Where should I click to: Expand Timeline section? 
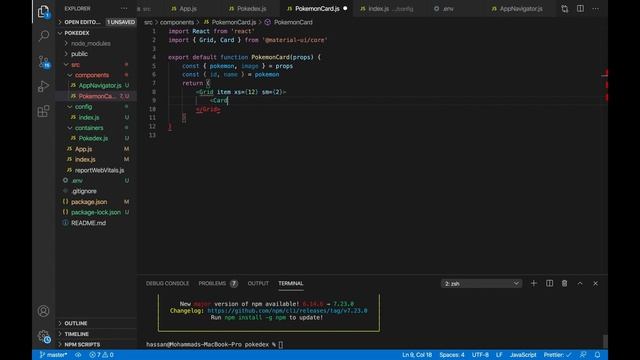coord(96,334)
